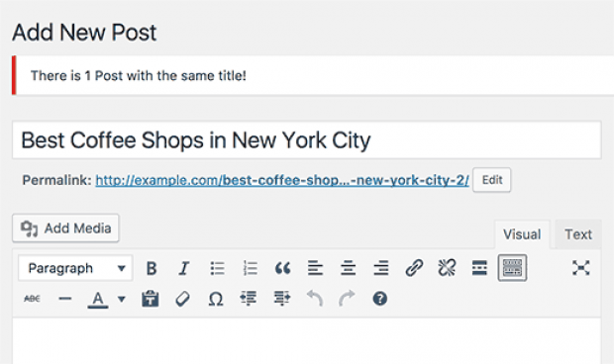Open the special character Omega tool
The height and width of the screenshot is (364, 614).
(216, 299)
